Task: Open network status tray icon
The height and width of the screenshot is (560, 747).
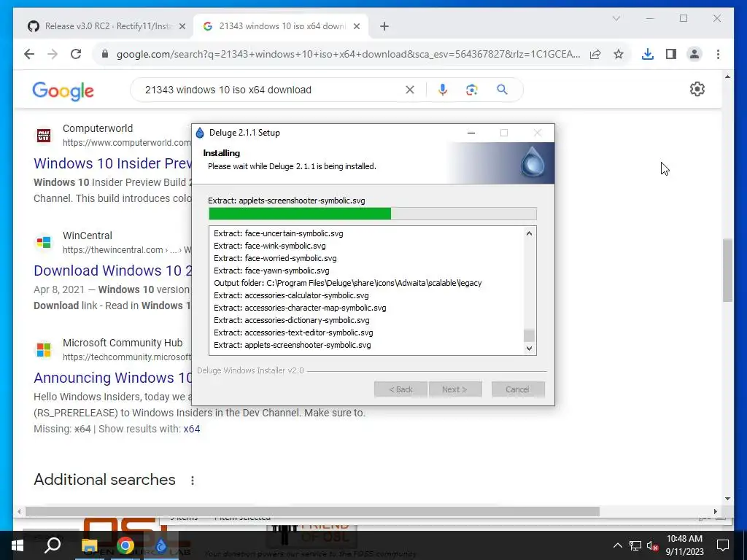Action: coord(635,545)
